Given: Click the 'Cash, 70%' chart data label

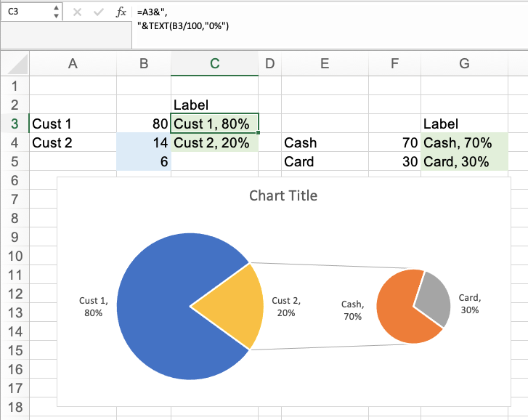Looking at the screenshot, I should pos(352,310).
